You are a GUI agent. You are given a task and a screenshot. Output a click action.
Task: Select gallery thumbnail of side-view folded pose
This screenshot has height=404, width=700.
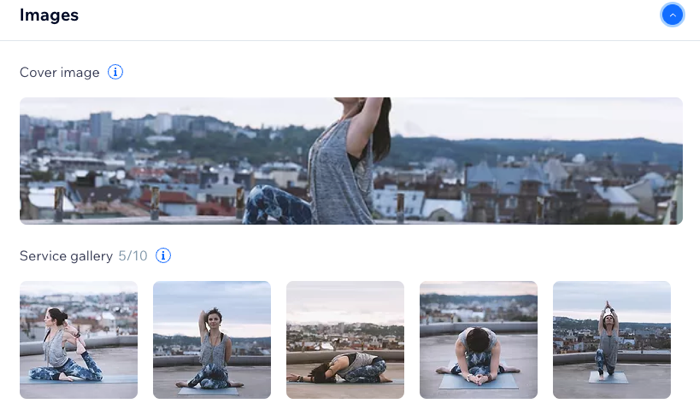pos(345,340)
